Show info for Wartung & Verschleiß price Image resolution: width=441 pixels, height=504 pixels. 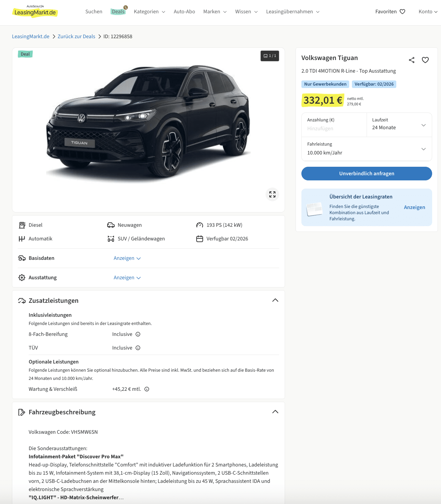(147, 389)
